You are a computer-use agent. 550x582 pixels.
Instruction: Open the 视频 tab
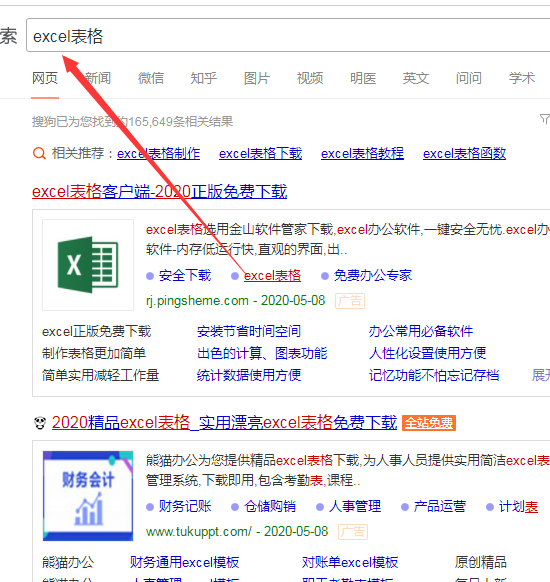310,78
